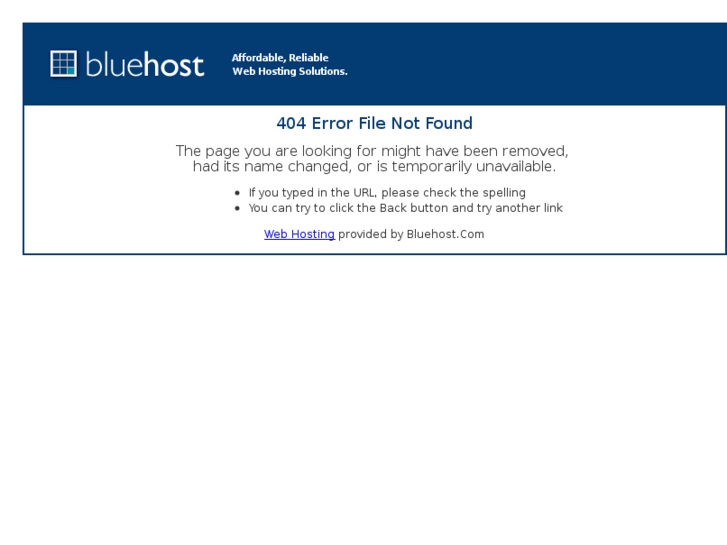
Task: Click the first bullet point marker
Action: pos(237,193)
